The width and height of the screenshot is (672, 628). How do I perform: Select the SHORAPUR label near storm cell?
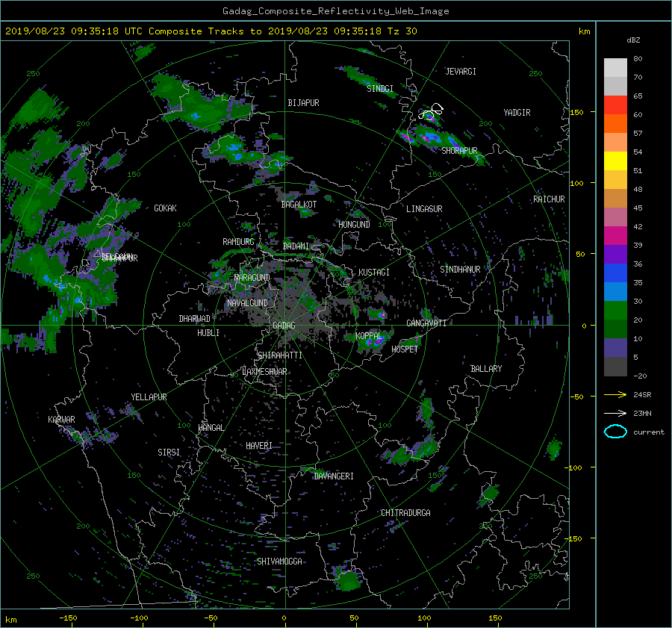tap(459, 151)
